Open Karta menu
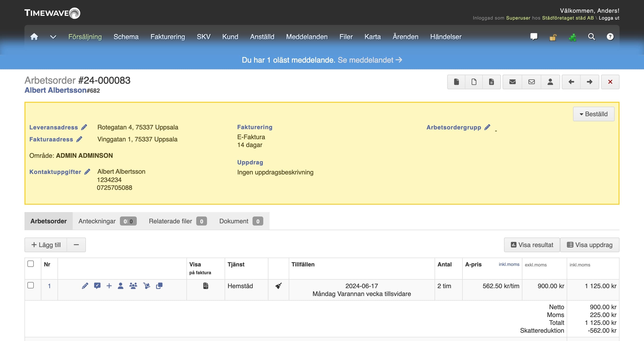Image resolution: width=644 pixels, height=341 pixels. point(372,37)
